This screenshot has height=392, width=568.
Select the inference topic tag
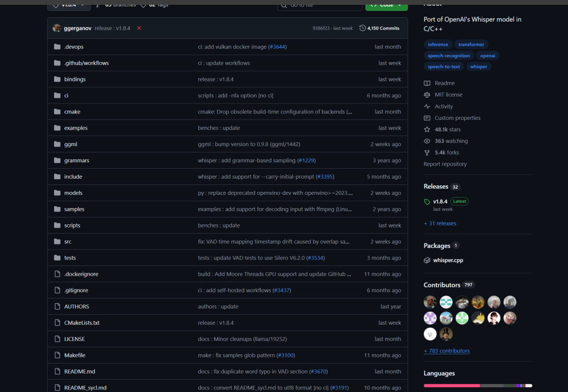click(x=438, y=45)
